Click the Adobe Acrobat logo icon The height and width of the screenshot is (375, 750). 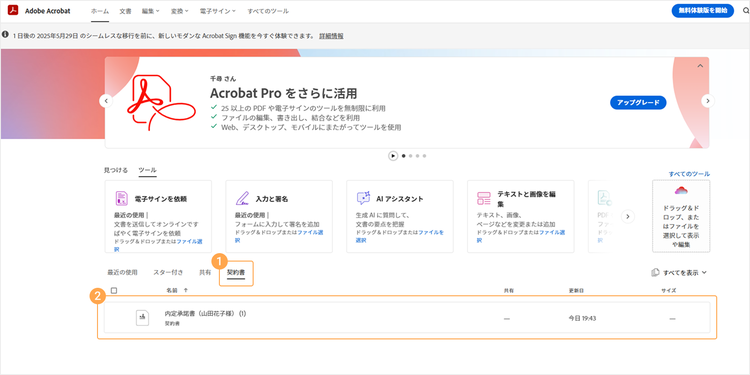[x=13, y=11]
